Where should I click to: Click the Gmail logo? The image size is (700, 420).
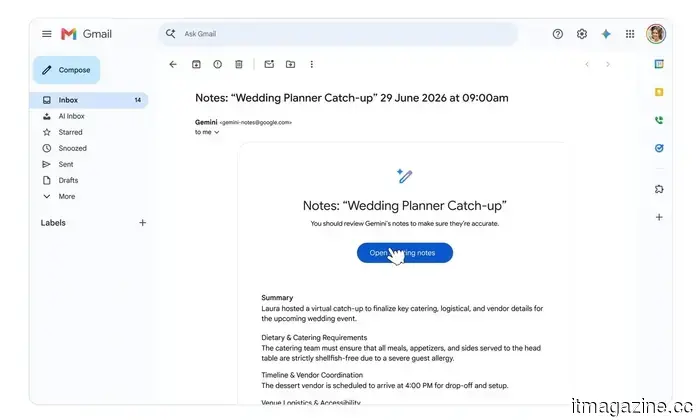[x=86, y=34]
